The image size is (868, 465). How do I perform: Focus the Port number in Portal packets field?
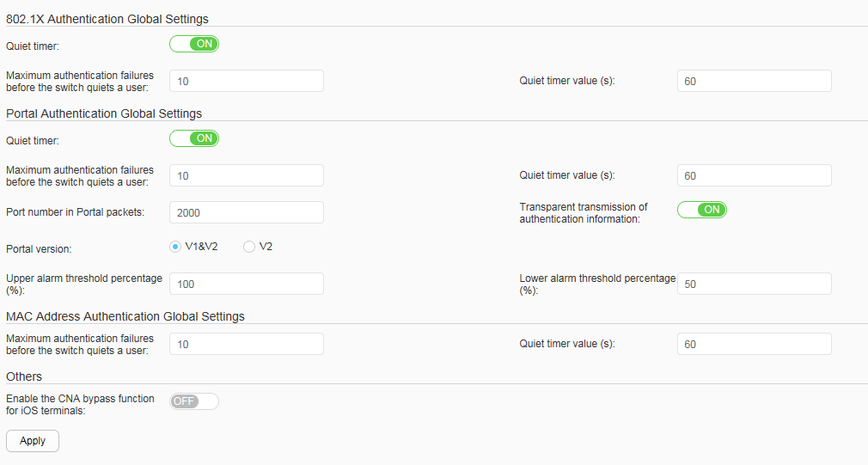tap(247, 212)
